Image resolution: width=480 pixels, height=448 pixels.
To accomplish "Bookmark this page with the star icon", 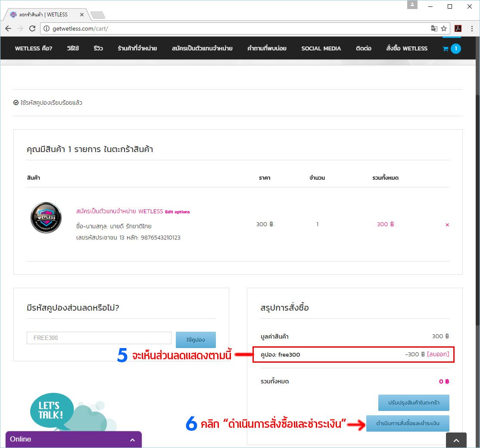I will [444, 28].
